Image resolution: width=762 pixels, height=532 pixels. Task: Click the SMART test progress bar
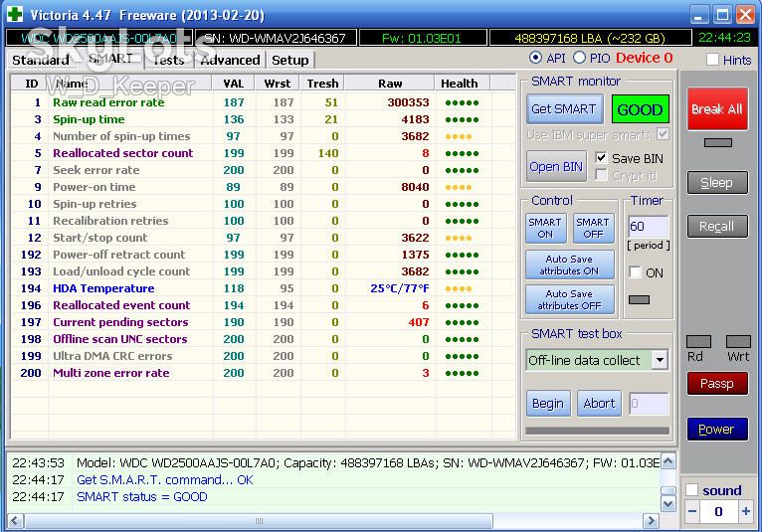(x=597, y=431)
